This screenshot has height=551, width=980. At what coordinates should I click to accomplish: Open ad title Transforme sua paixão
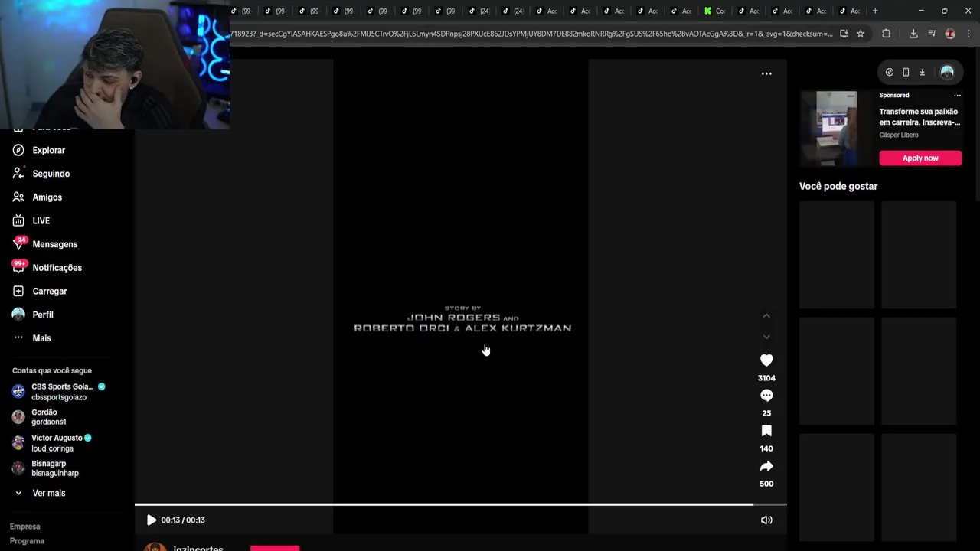pyautogui.click(x=920, y=117)
